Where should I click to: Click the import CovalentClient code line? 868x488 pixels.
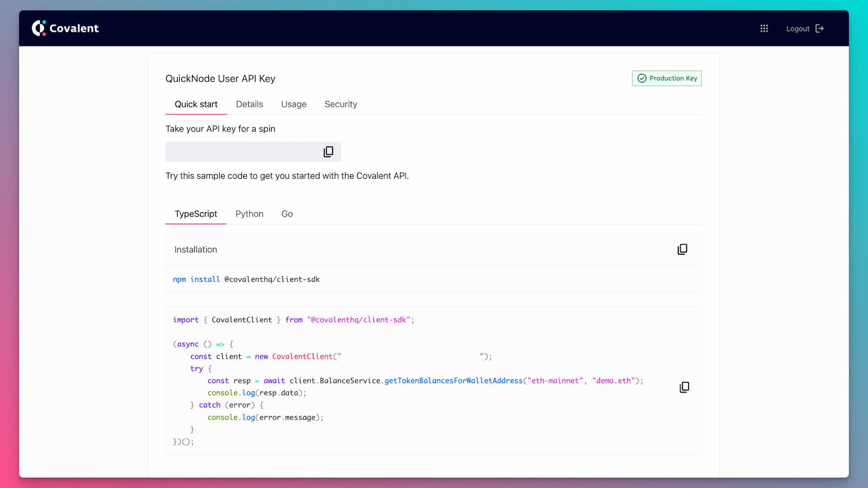pos(294,320)
